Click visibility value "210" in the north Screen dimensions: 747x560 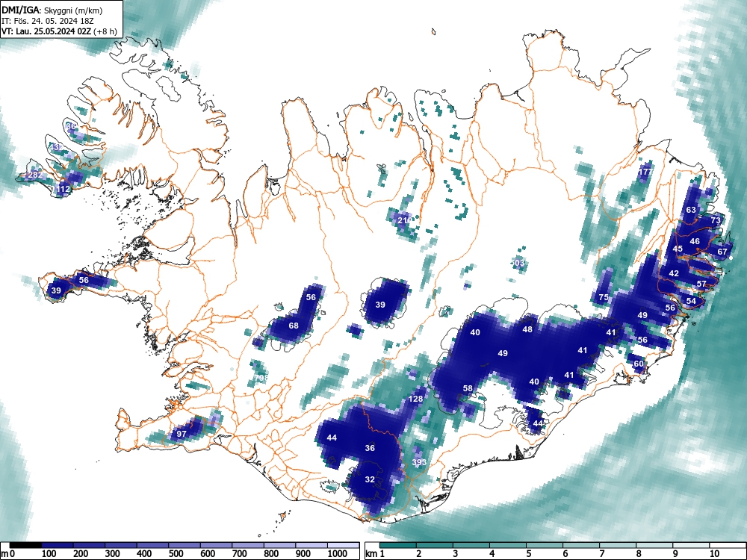pos(404,220)
